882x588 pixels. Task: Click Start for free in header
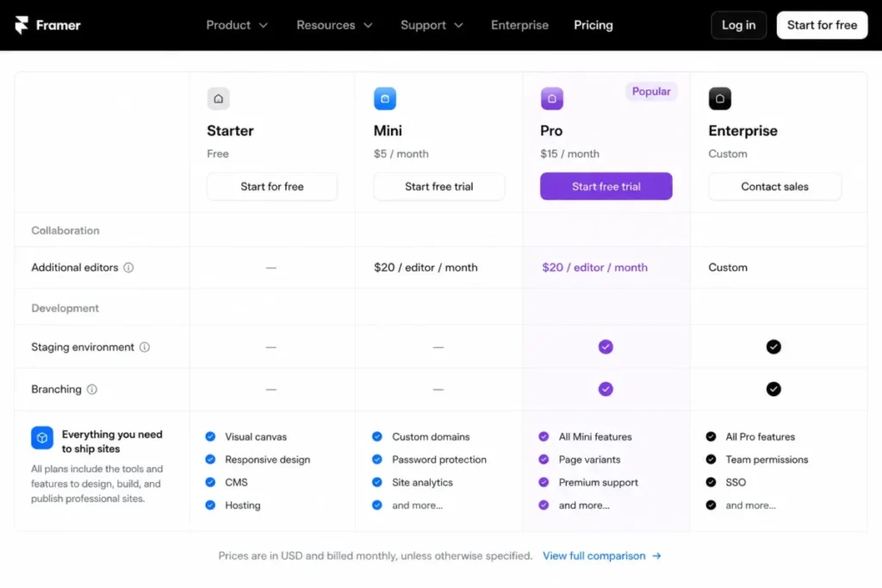(822, 25)
